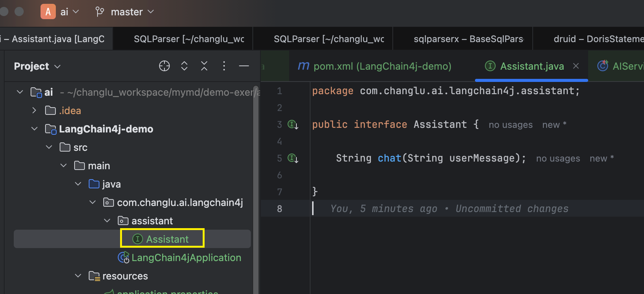Click the git branch icon beside master
644x294 pixels.
[100, 12]
